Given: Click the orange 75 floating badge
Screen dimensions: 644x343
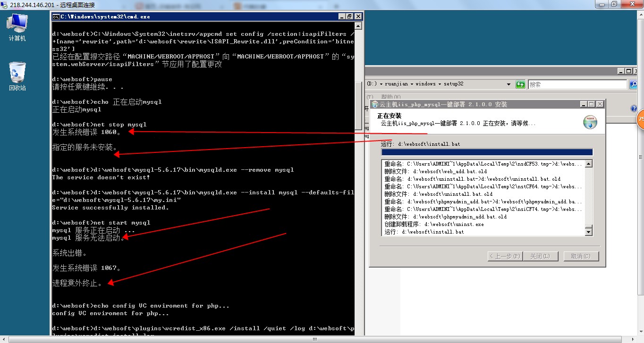Looking at the screenshot, I should click(x=640, y=119).
